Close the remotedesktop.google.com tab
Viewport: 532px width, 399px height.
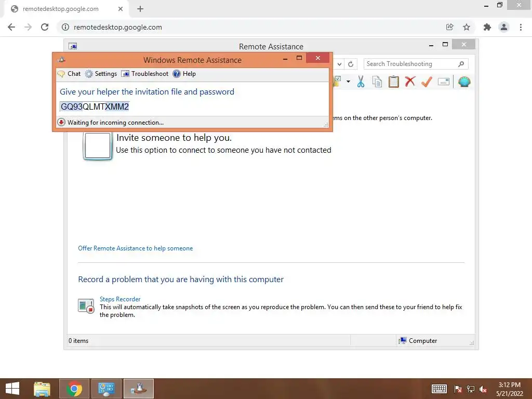(x=120, y=9)
